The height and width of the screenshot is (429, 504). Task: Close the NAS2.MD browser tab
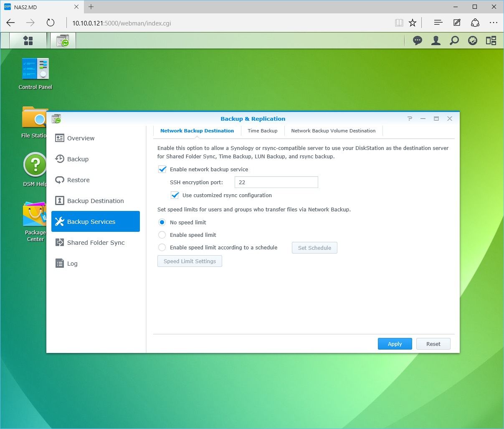tap(76, 7)
